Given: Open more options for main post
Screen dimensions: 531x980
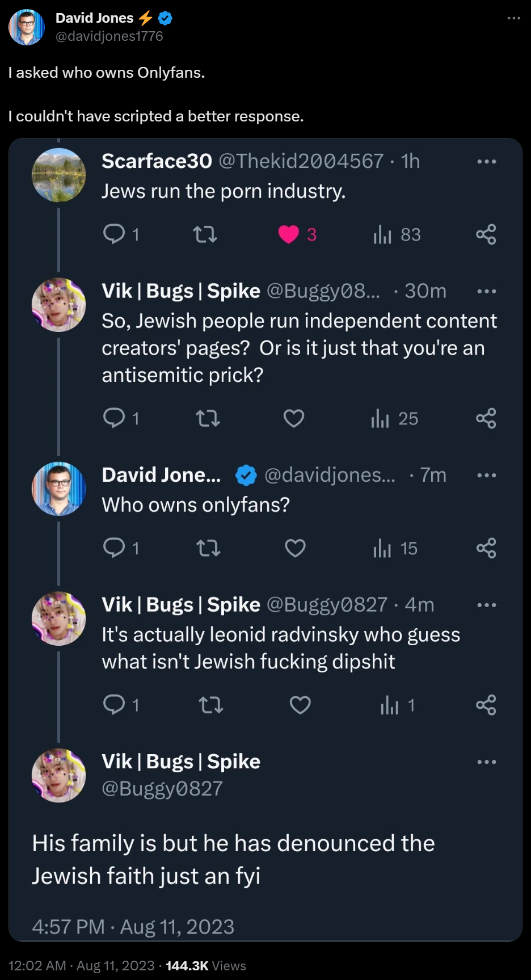Looking at the screenshot, I should point(513,18).
